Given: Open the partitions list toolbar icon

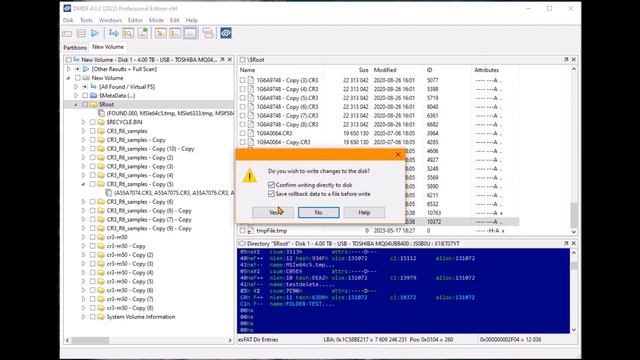Looking at the screenshot, I should pos(81,33).
